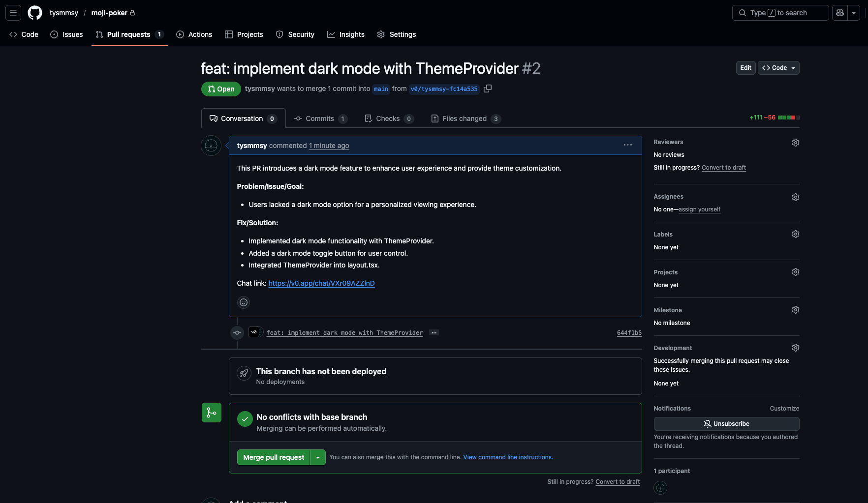Focus the 'Type / to search' field
Image resolution: width=868 pixels, height=503 pixels.
[x=780, y=13]
